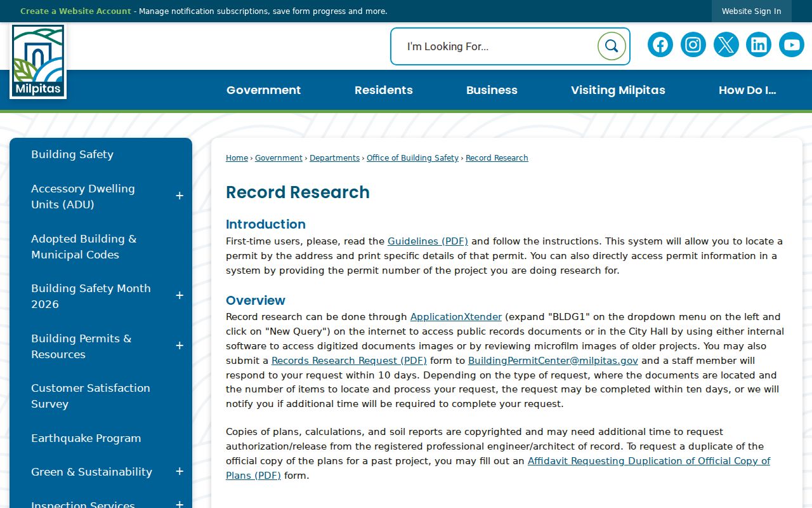Viewport: 812px width, 508px height.
Task: Open the Residents menu
Action: coord(384,90)
